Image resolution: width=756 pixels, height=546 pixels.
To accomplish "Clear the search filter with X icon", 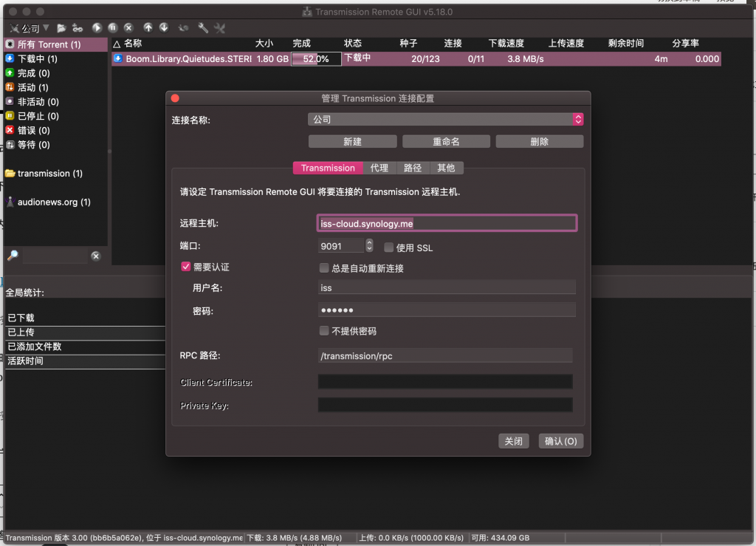I will click(x=95, y=256).
